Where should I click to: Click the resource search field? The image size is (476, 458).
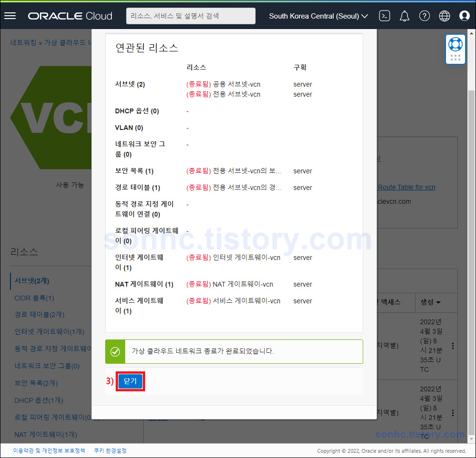(x=191, y=16)
